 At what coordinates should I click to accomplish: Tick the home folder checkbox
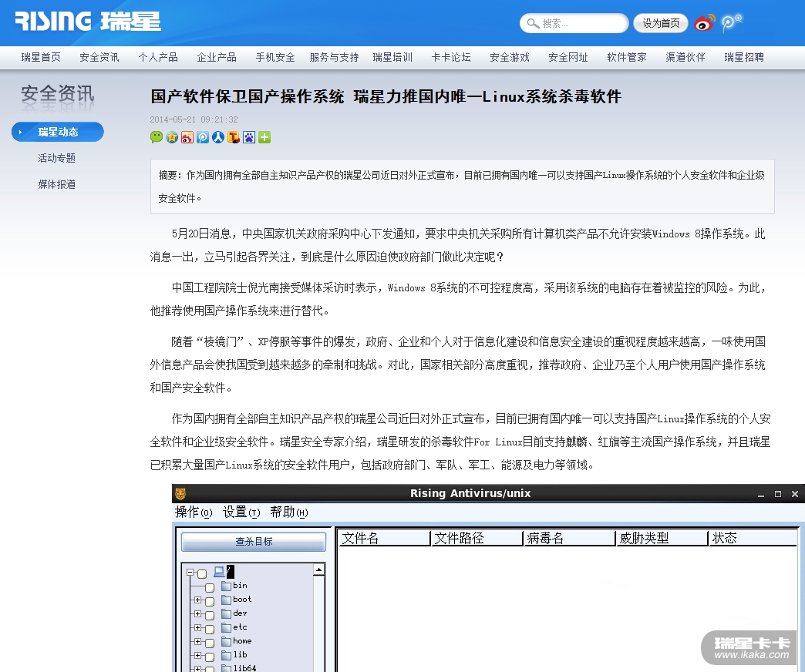click(210, 643)
